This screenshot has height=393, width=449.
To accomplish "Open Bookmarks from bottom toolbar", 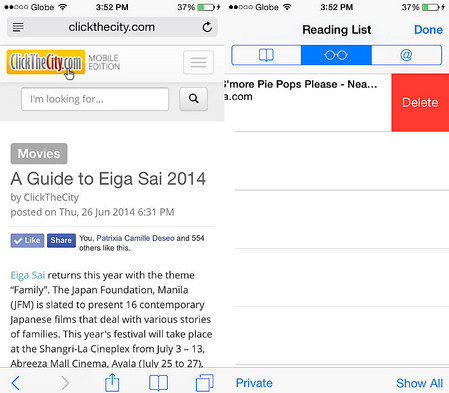I will tap(158, 383).
